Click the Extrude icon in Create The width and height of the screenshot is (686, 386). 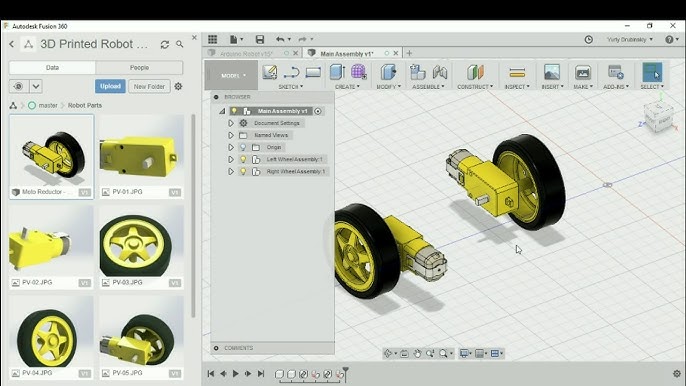point(337,71)
